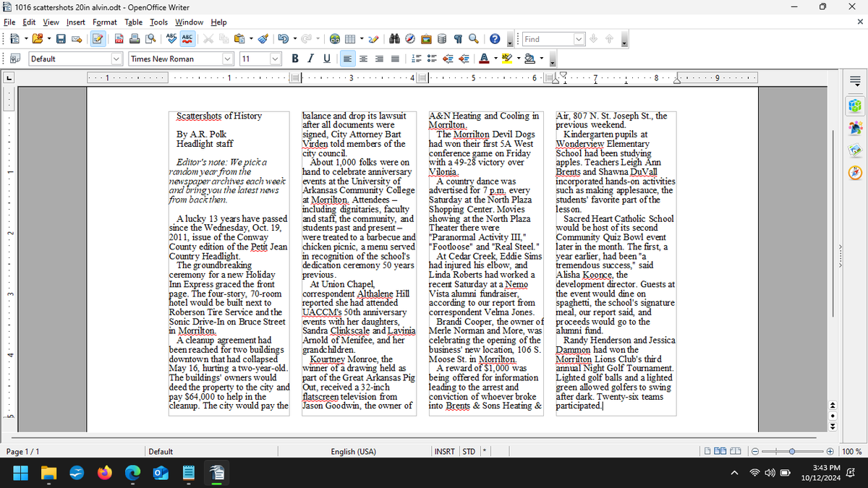Click the STD selection mode button
Screen dimensions: 868x488
click(x=469, y=452)
